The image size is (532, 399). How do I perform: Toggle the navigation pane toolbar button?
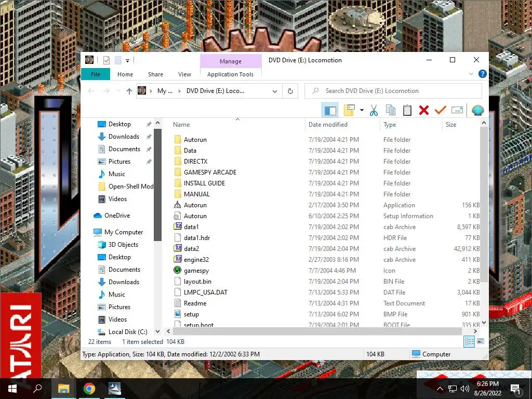point(330,110)
